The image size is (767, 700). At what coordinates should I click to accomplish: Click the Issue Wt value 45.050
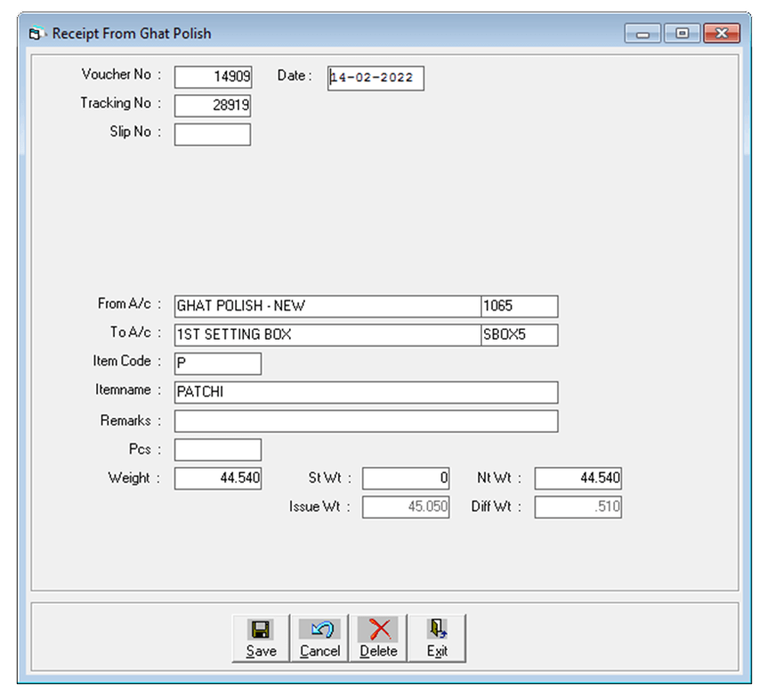click(x=406, y=507)
